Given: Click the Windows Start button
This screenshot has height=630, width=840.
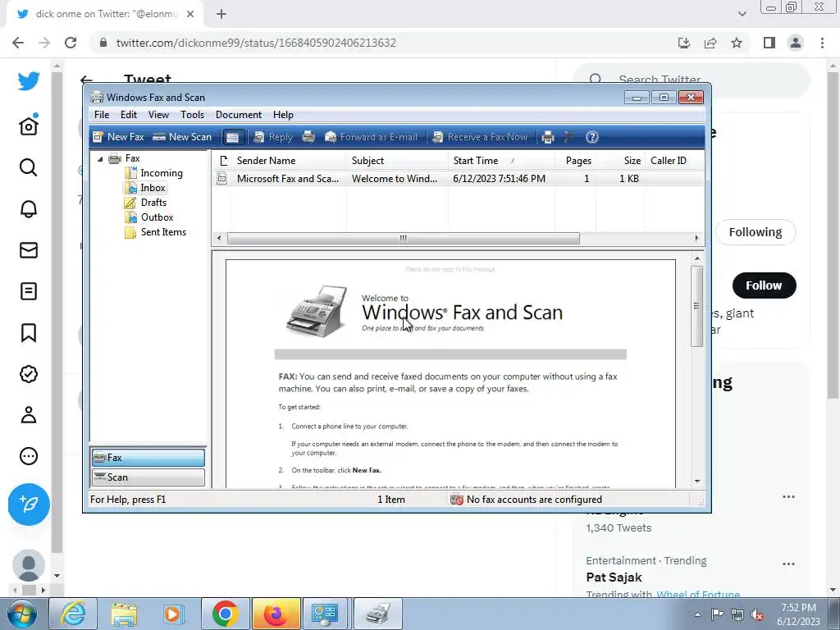Looking at the screenshot, I should coord(21,614).
